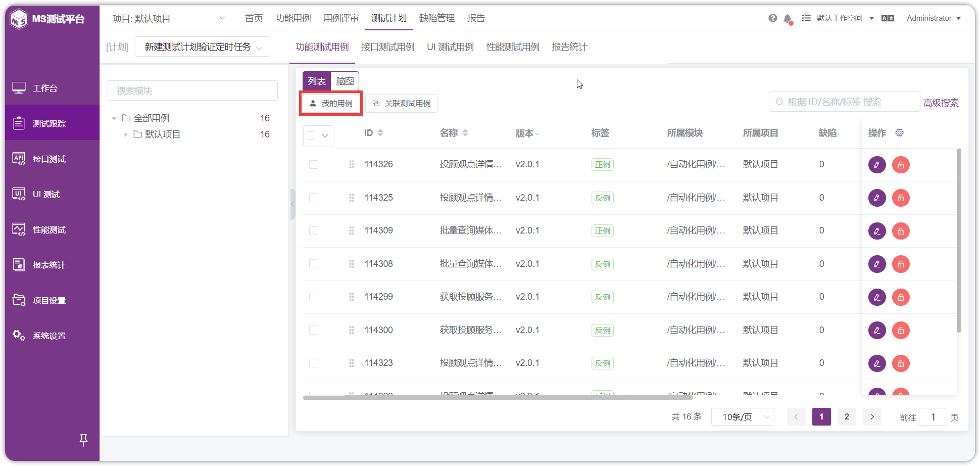The height and width of the screenshot is (466, 980).
Task: Unlink test case 114309 with the red icon
Action: click(x=901, y=231)
